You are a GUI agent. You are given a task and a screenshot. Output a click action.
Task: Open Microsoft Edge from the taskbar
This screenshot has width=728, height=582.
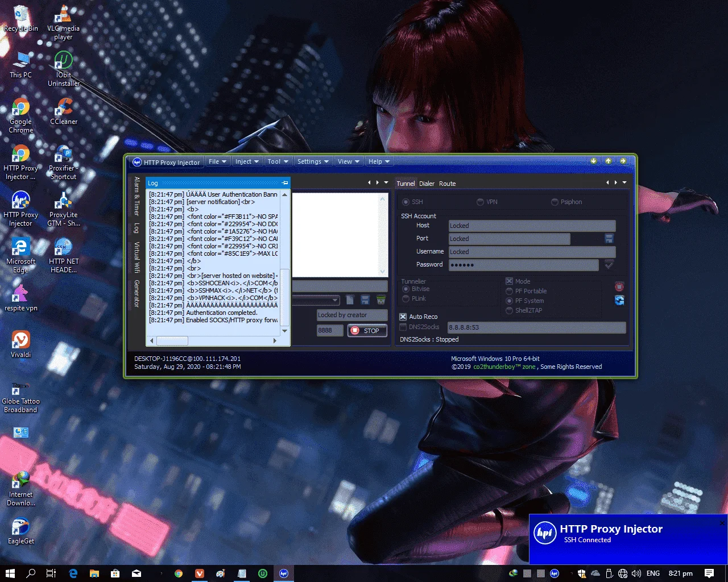(x=73, y=573)
